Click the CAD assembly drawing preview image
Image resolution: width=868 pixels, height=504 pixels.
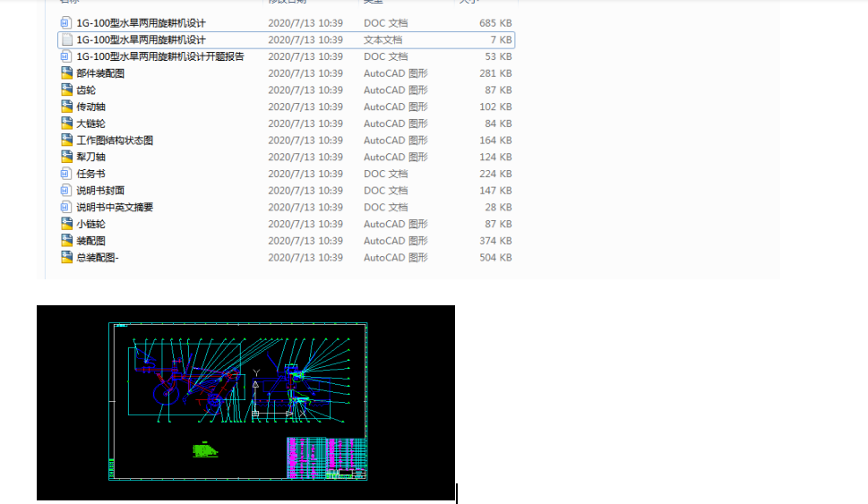[245, 403]
